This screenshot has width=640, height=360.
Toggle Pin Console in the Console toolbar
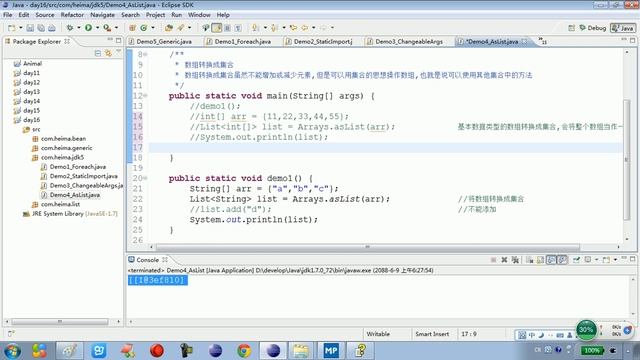pyautogui.click(x=576, y=260)
